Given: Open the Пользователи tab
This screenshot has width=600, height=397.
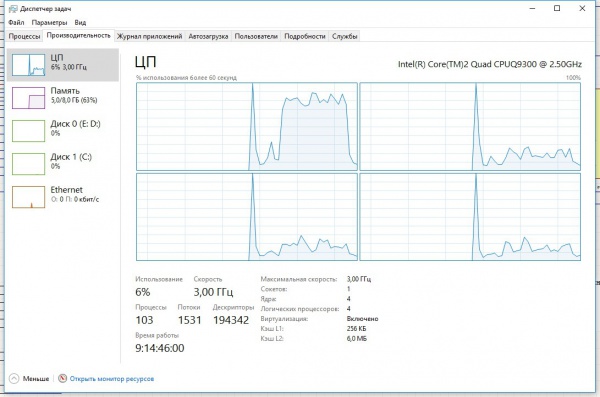Looking at the screenshot, I should [x=256, y=36].
